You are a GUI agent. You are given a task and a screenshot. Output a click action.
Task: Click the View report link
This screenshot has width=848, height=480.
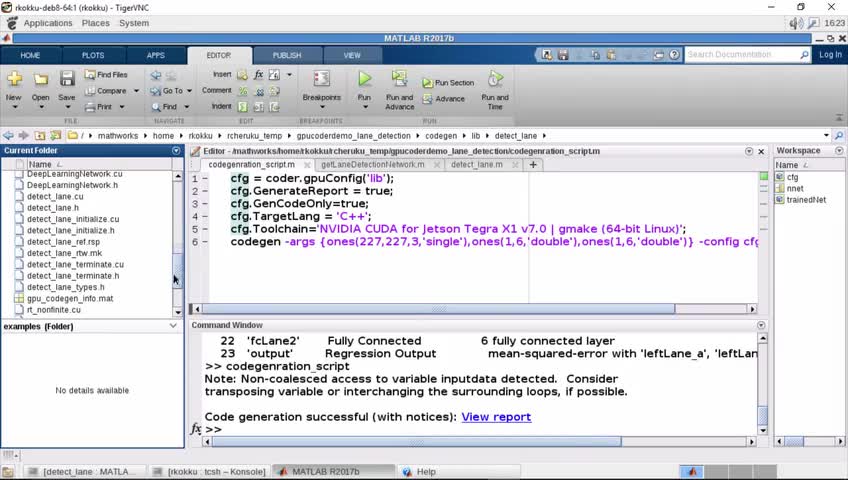[x=496, y=417]
